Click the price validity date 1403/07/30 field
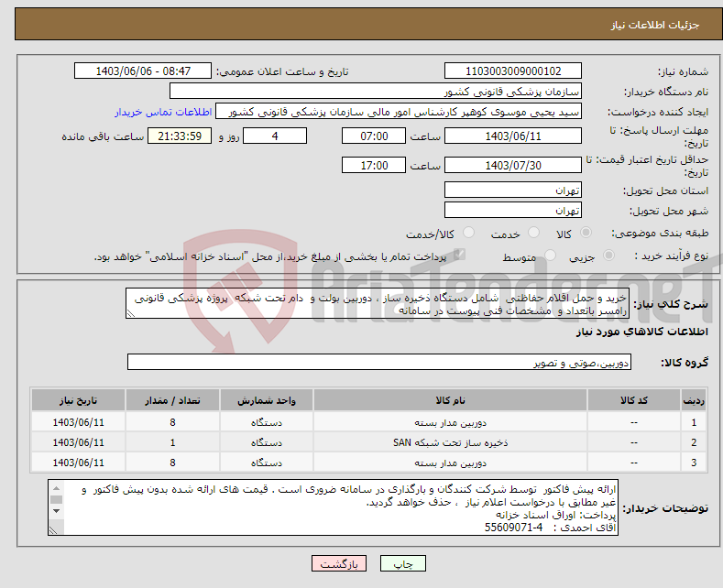This screenshot has width=723, height=588. [x=513, y=165]
